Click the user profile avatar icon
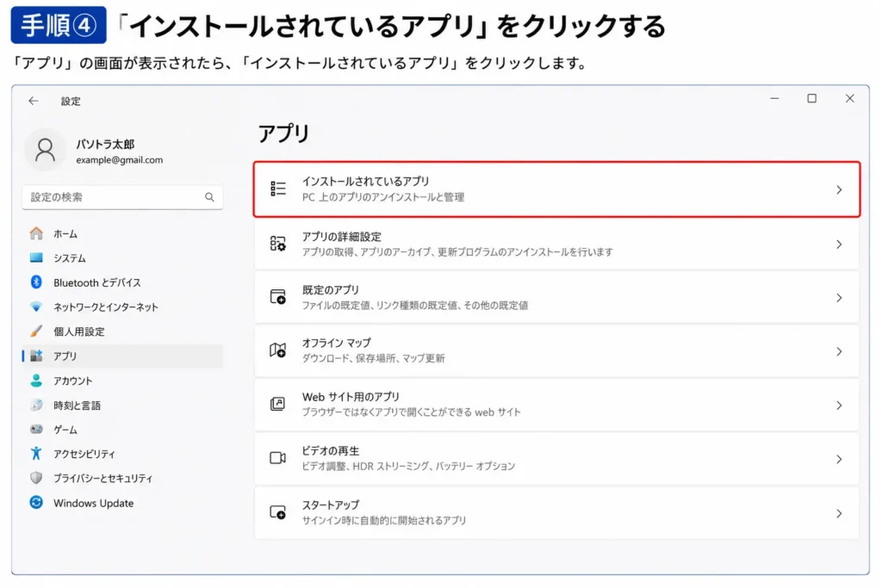The image size is (882, 588). click(45, 150)
